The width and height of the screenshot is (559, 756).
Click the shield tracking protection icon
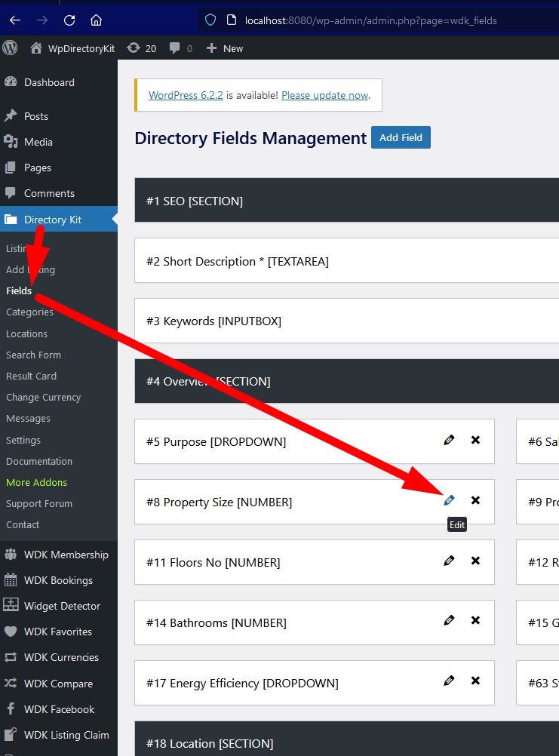pos(210,20)
